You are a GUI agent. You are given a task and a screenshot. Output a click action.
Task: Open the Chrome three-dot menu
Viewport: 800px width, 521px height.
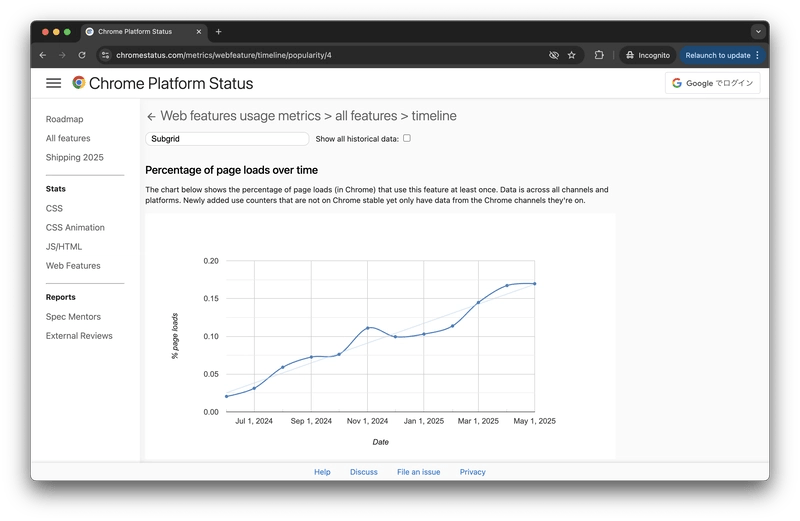tap(758, 55)
